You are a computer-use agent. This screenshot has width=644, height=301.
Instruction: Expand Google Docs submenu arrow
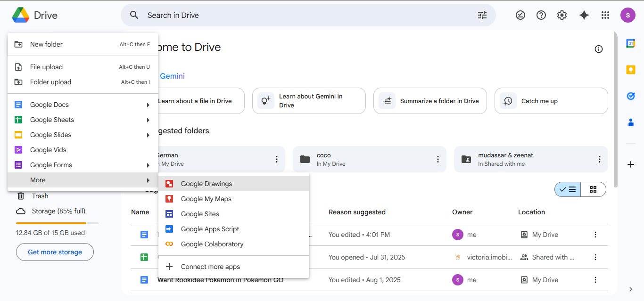pos(148,105)
